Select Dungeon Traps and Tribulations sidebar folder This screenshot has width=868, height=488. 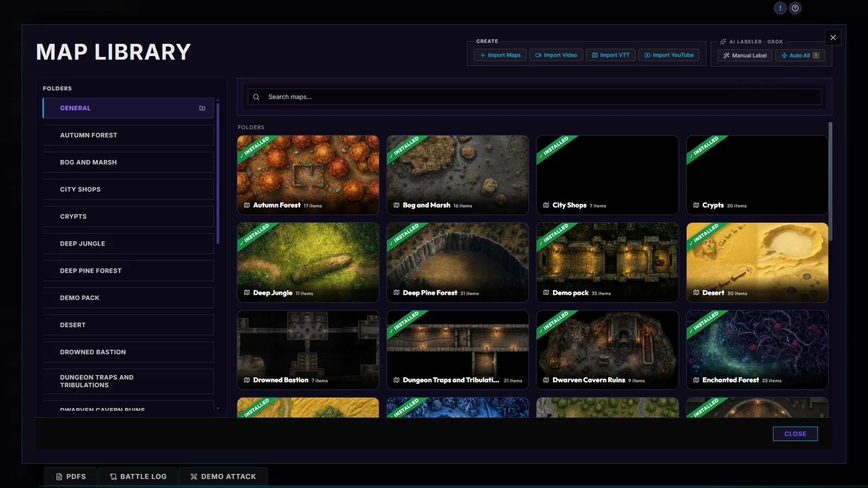[x=128, y=381]
